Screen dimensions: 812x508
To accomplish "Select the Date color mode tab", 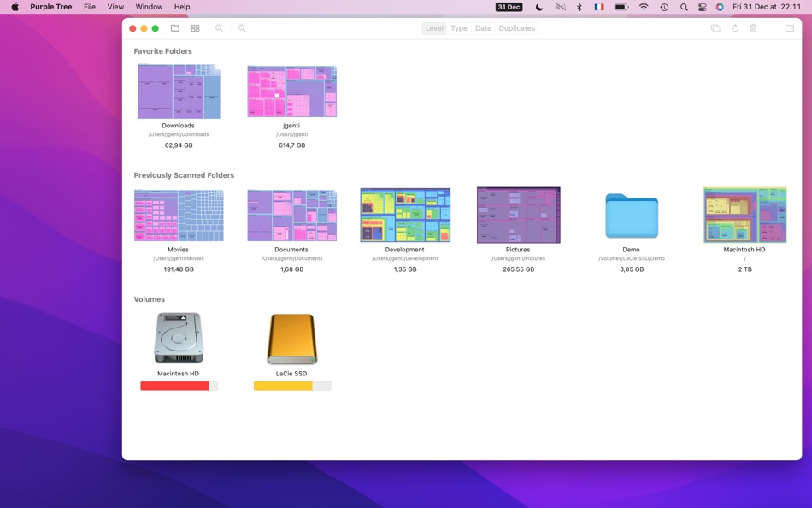I will coord(483,28).
